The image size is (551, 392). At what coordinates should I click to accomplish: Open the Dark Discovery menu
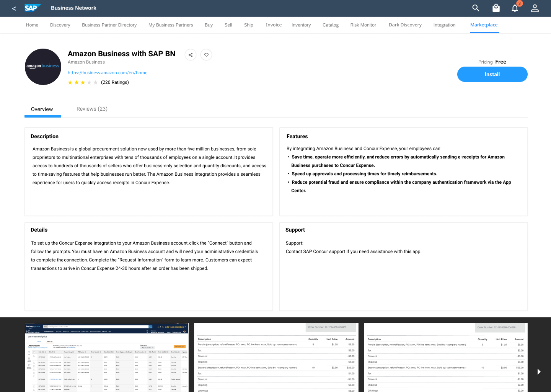(x=405, y=25)
